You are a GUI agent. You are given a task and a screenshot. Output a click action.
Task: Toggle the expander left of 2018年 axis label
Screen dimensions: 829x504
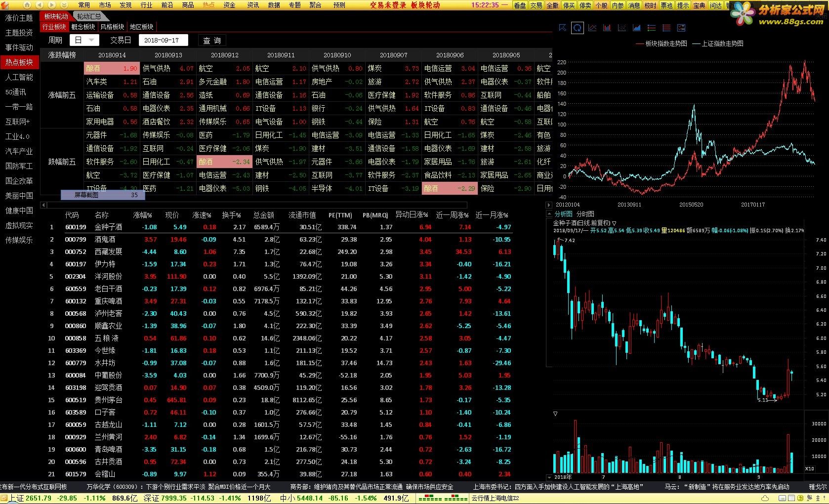[549, 477]
